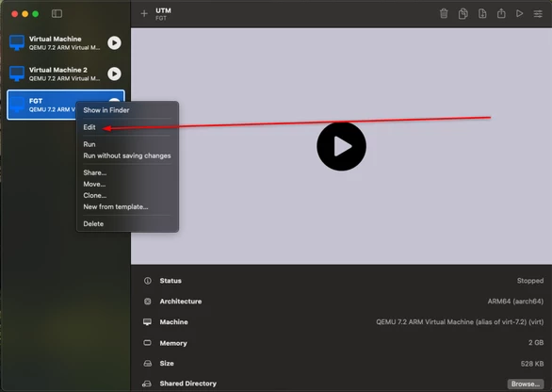
Task: Click the share icon in toolbar
Action: click(501, 14)
